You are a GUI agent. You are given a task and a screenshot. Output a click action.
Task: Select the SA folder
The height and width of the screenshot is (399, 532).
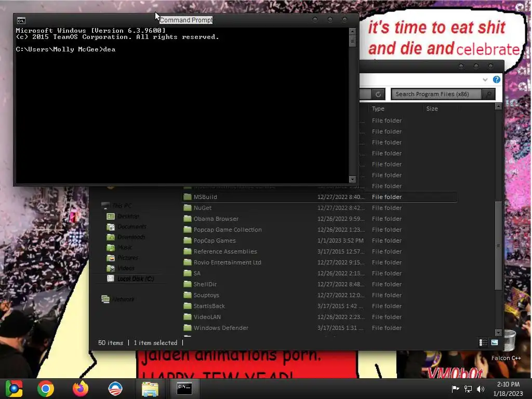click(x=320, y=273)
